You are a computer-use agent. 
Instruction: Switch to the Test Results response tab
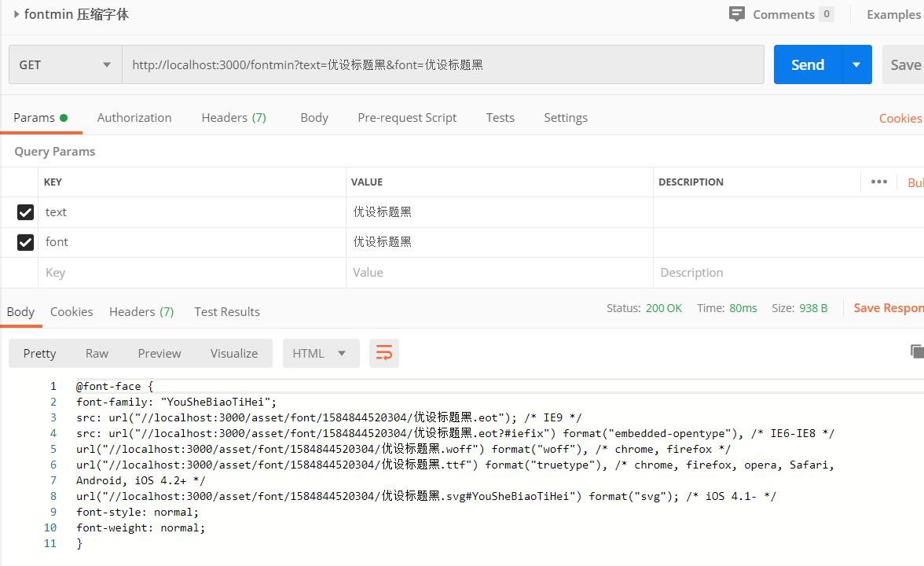[227, 311]
